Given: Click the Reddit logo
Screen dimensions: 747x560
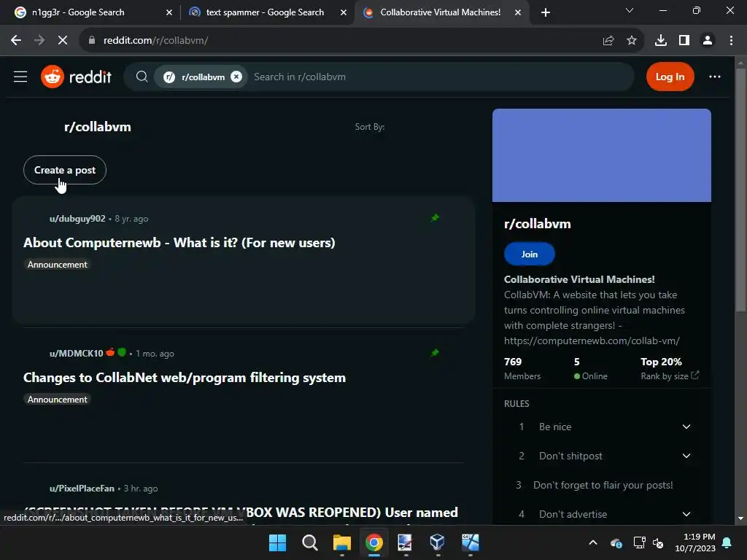Looking at the screenshot, I should click(x=76, y=77).
